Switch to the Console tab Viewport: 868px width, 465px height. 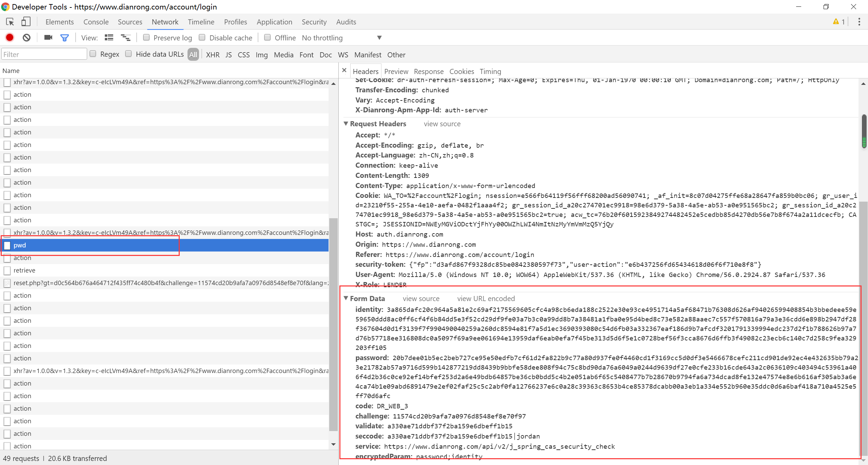coord(96,22)
